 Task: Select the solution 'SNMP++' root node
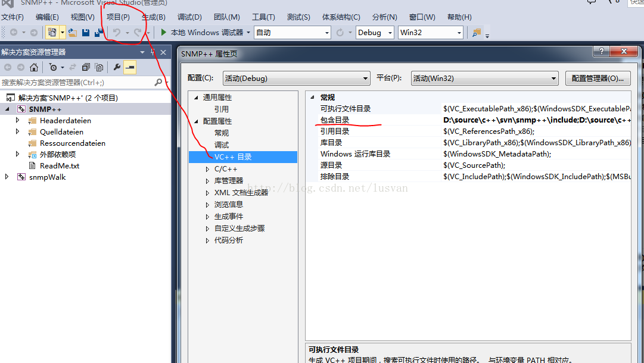pos(68,98)
